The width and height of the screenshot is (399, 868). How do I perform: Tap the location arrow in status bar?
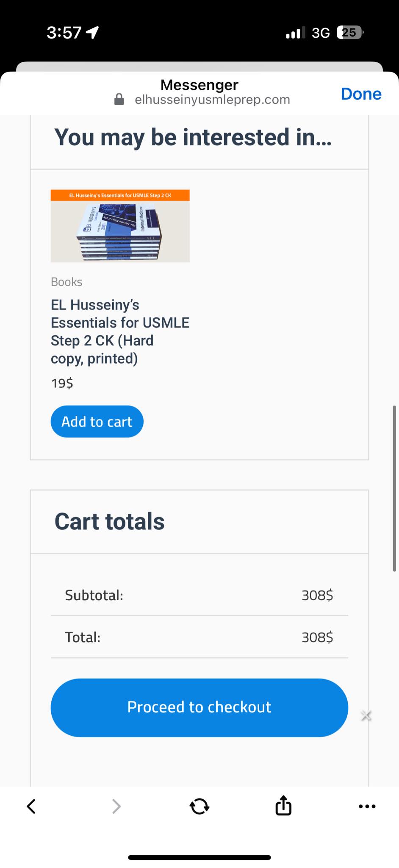pos(92,33)
